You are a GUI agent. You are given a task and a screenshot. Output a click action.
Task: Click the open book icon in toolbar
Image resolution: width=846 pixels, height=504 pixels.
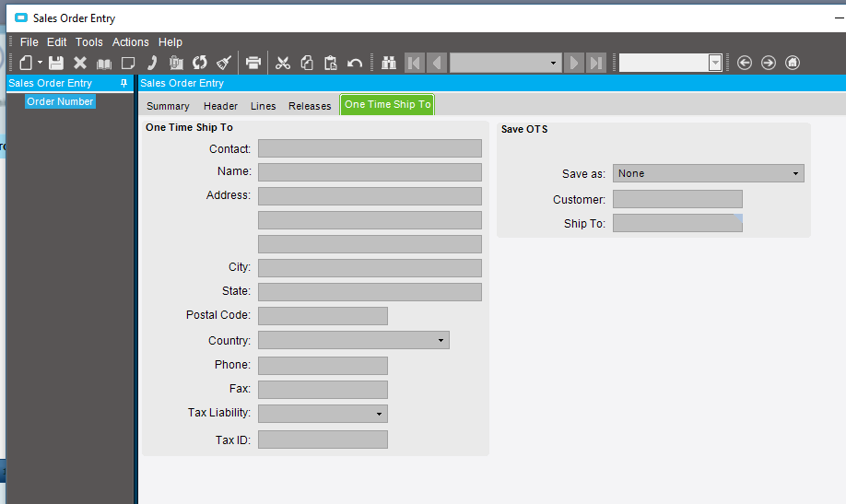(x=104, y=64)
